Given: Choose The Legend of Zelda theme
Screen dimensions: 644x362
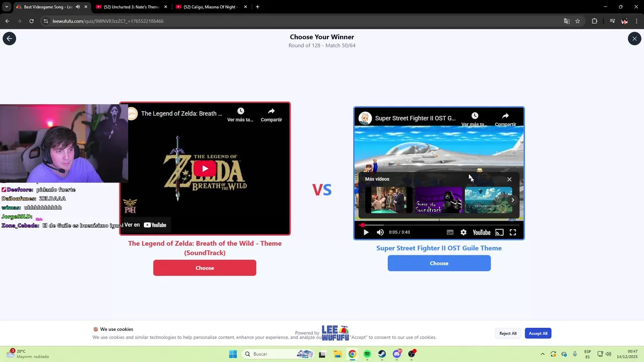Looking at the screenshot, I should (x=205, y=268).
